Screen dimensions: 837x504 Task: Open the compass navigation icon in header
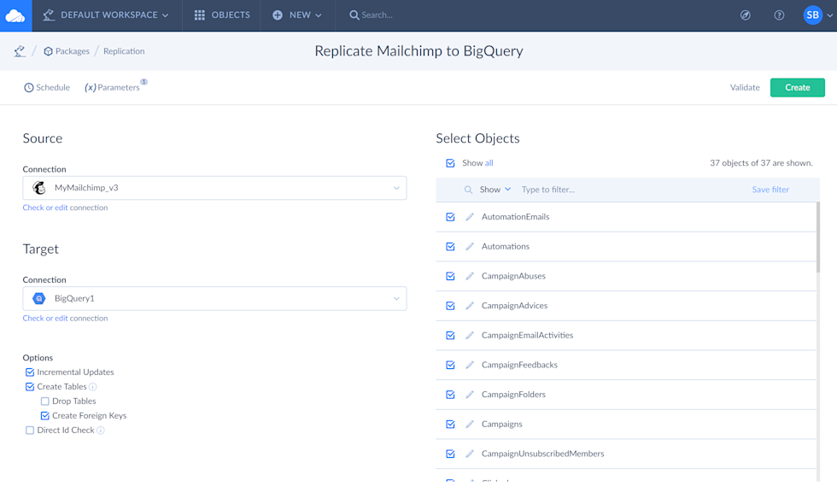click(x=745, y=15)
